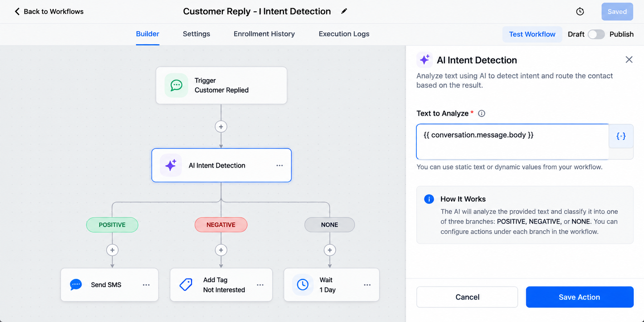Click the 'Not Interested' tag text
644x322 pixels.
tap(224, 290)
